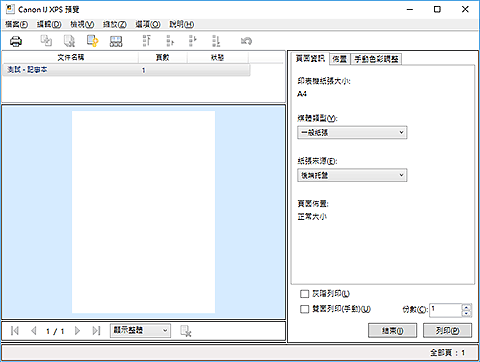Click the Undo toolbar icon

coord(246,41)
